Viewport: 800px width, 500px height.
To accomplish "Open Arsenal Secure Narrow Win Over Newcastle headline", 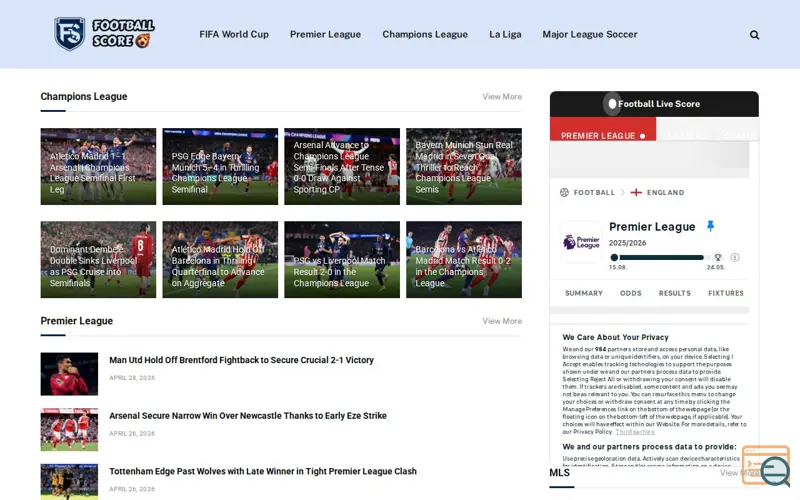I will pyautogui.click(x=248, y=415).
